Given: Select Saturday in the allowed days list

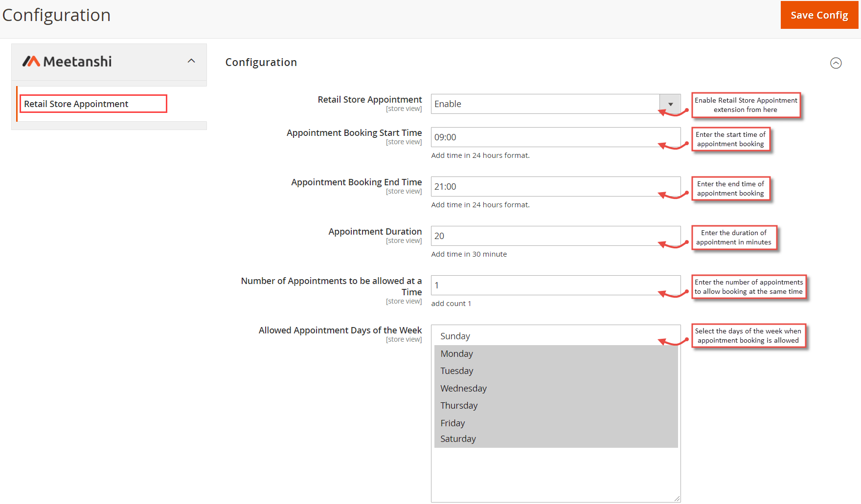Looking at the screenshot, I should [x=458, y=438].
